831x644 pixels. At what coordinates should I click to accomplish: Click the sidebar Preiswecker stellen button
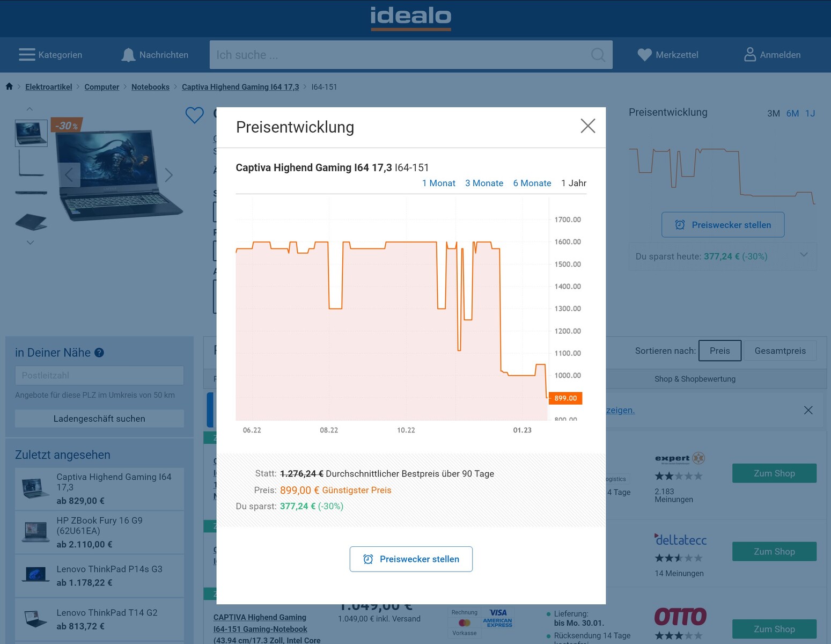point(723,225)
